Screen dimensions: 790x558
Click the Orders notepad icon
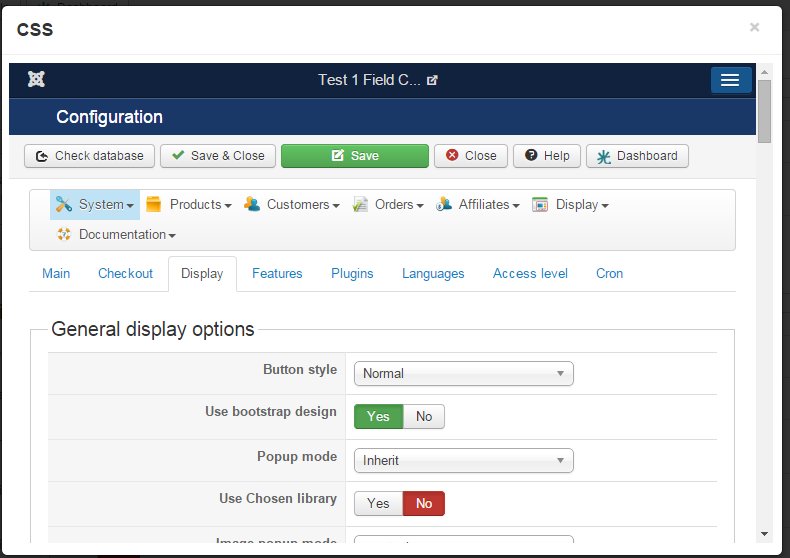[x=360, y=204]
